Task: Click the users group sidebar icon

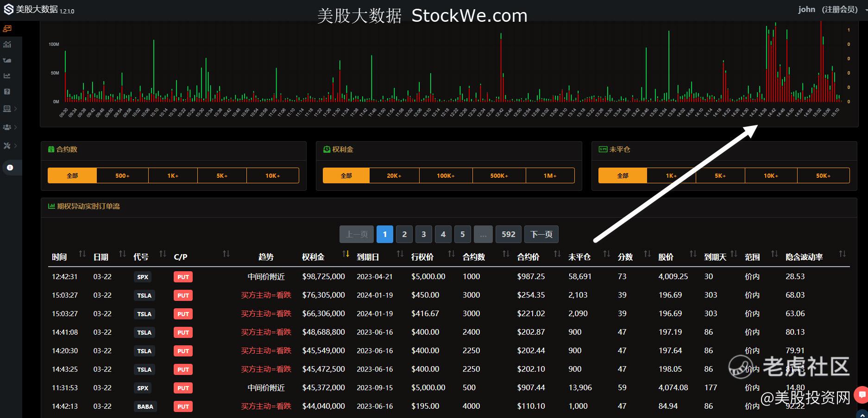Action: pos(7,127)
